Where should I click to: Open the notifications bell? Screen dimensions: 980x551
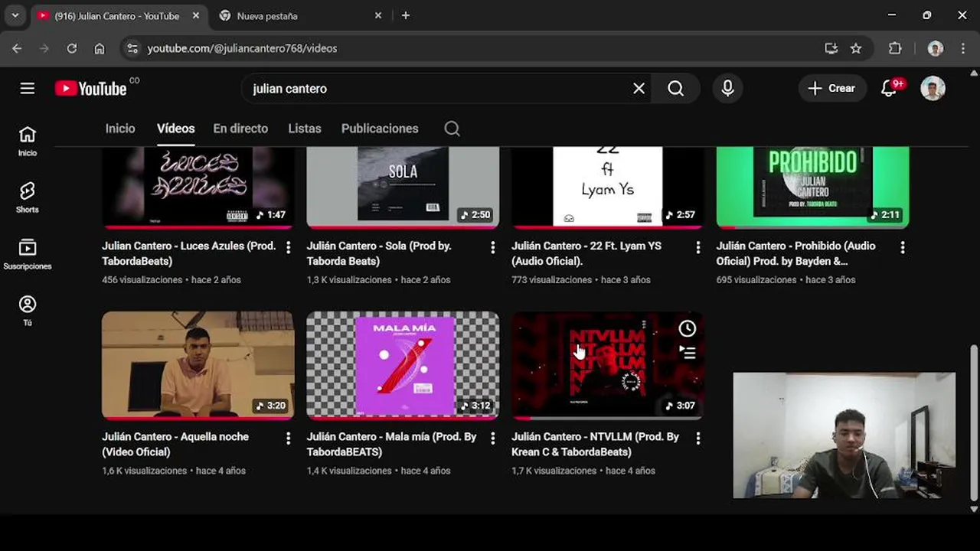pos(889,89)
